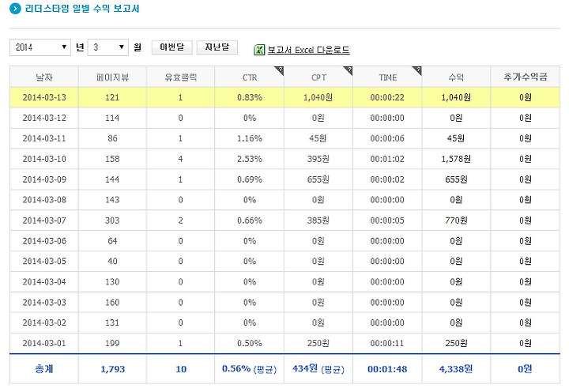
Task: Click CPT value 385원
Action: tap(318, 220)
